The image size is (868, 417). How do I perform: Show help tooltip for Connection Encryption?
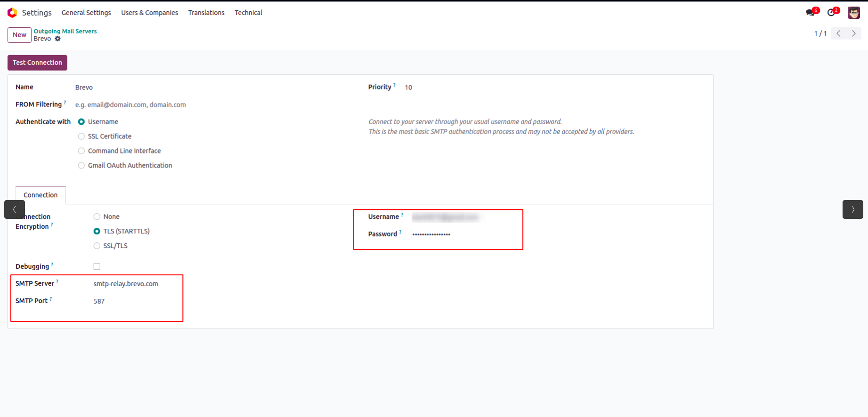click(x=52, y=225)
